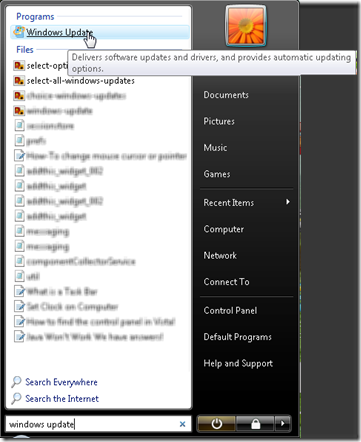Open Games from the Start menu
The image size is (361, 442).
pos(217,174)
